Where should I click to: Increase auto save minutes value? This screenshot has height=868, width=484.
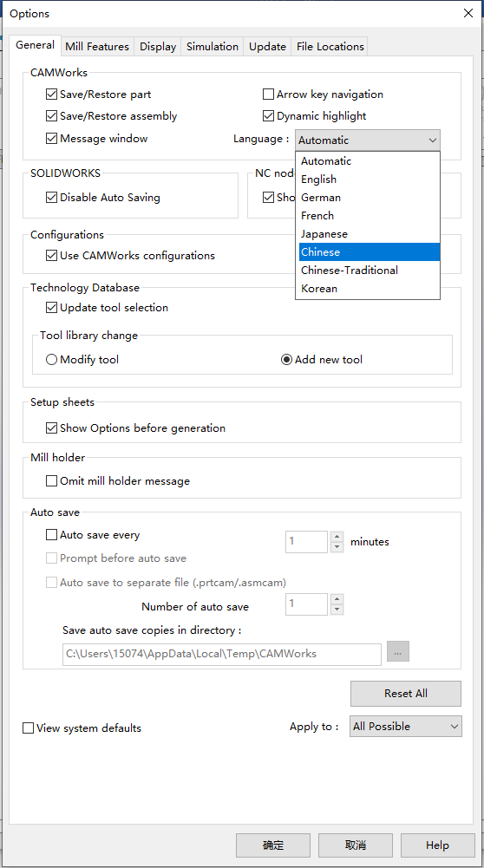(337, 537)
